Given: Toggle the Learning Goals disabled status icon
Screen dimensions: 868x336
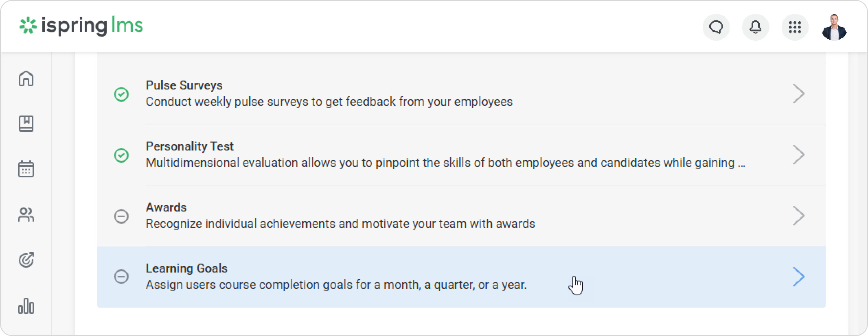Looking at the screenshot, I should [121, 277].
